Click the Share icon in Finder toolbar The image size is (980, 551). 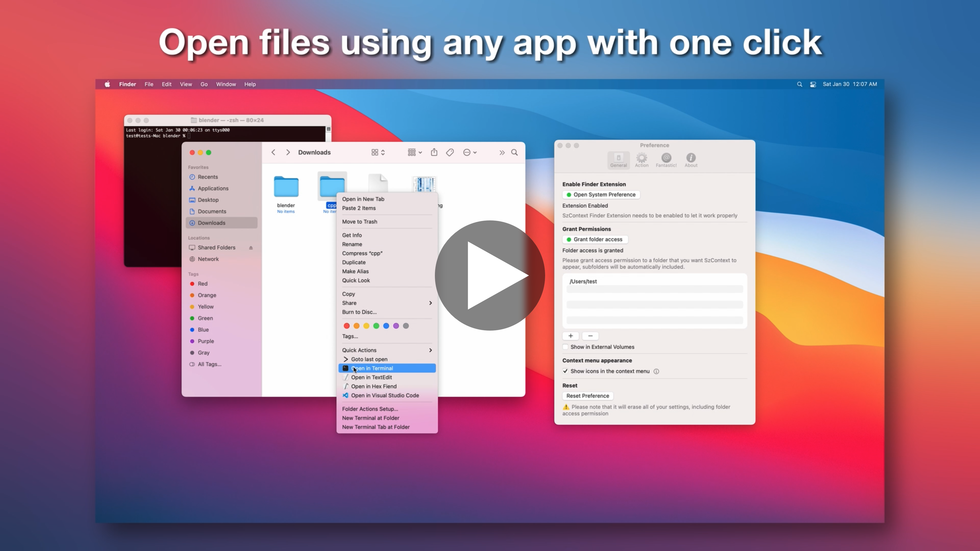coord(434,152)
